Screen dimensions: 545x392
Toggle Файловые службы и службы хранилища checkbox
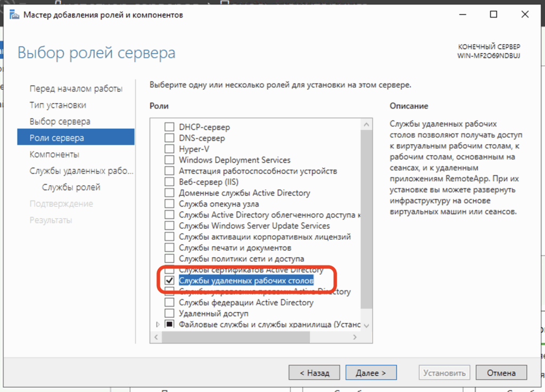pyautogui.click(x=169, y=324)
